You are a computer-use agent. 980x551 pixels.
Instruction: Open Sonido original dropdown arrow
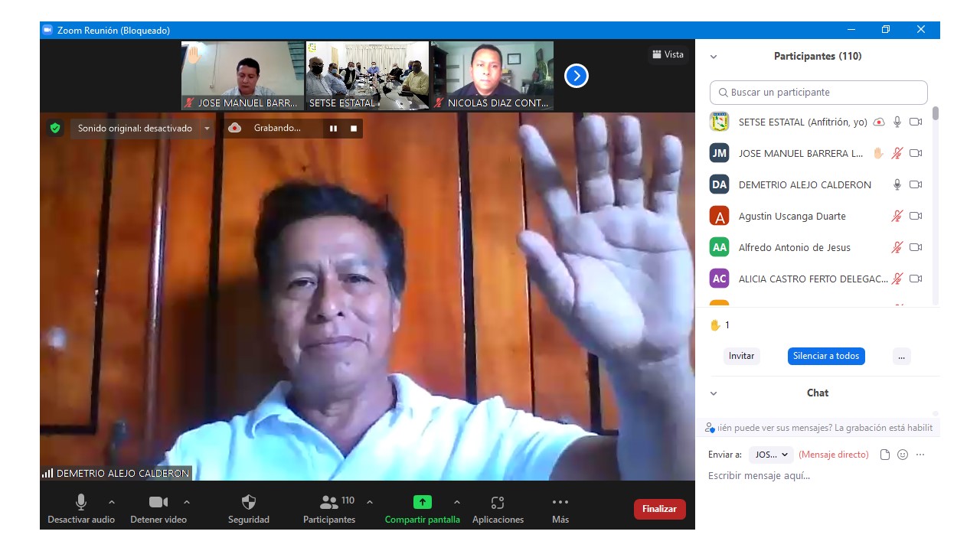coord(207,129)
